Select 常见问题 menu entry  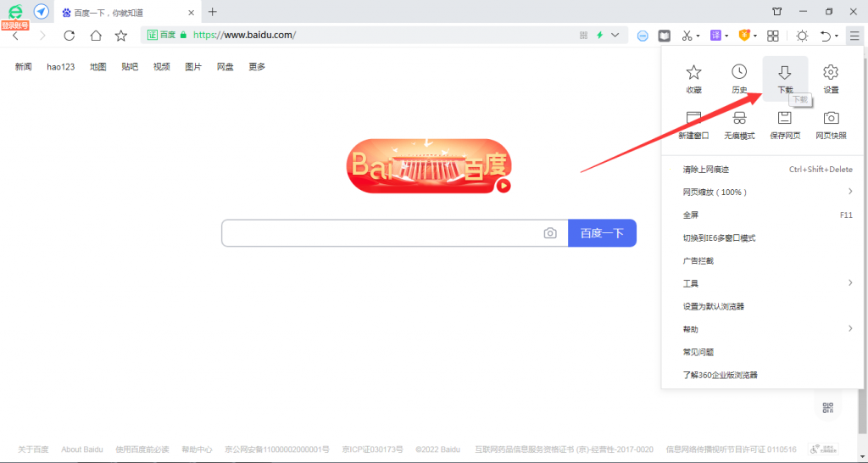[x=762, y=352]
